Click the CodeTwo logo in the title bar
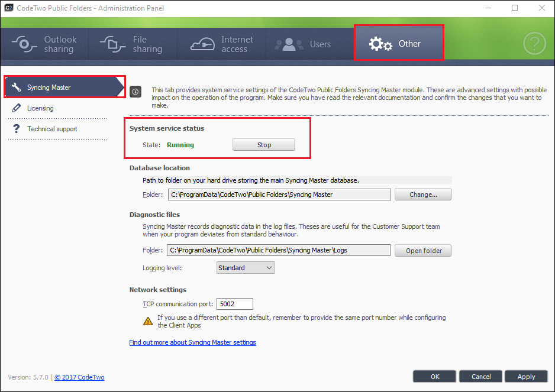 click(x=9, y=8)
